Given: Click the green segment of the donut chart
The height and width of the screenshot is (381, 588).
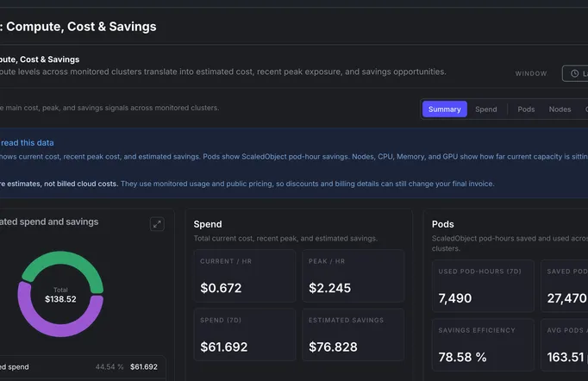Looking at the screenshot, I should [63, 259].
